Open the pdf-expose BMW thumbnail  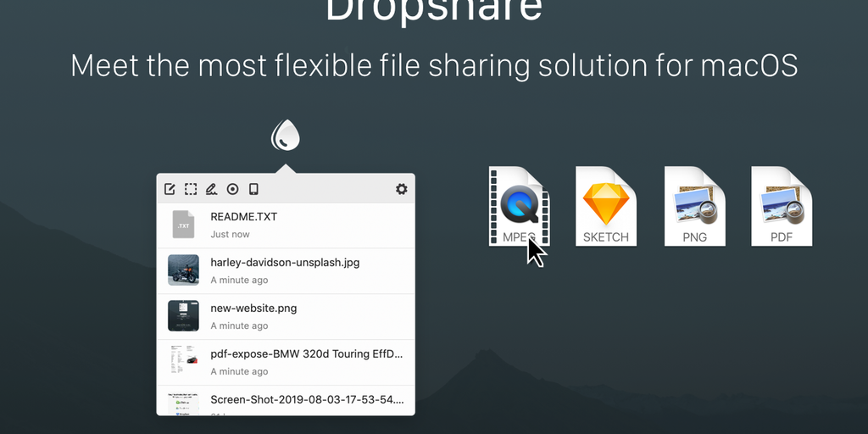click(x=183, y=361)
